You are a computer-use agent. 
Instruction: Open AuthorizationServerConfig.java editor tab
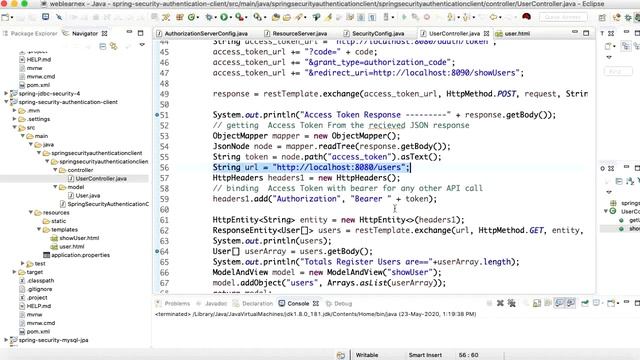pyautogui.click(x=202, y=33)
